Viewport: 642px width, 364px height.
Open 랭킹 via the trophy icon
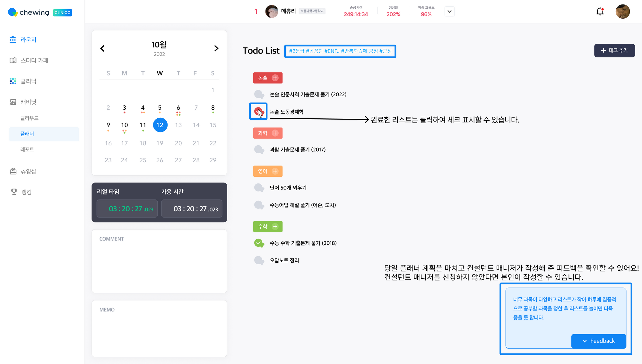(x=14, y=192)
